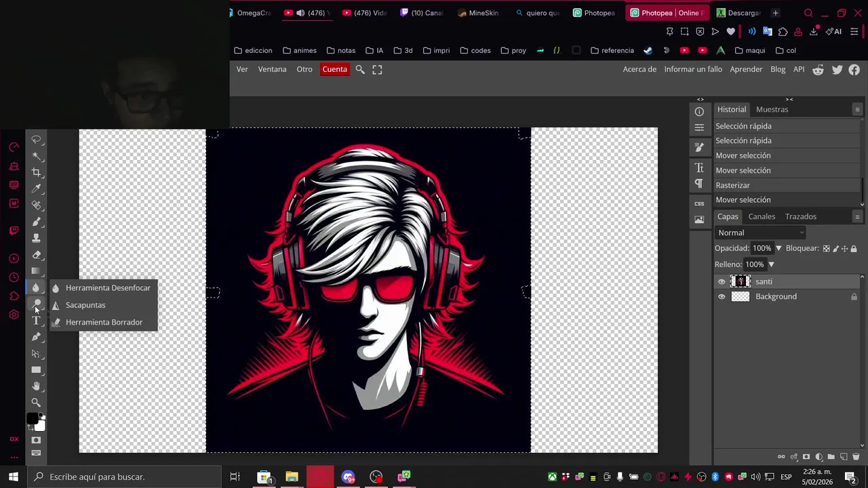Select the Path Selection tool
The image size is (868, 488).
(x=36, y=353)
